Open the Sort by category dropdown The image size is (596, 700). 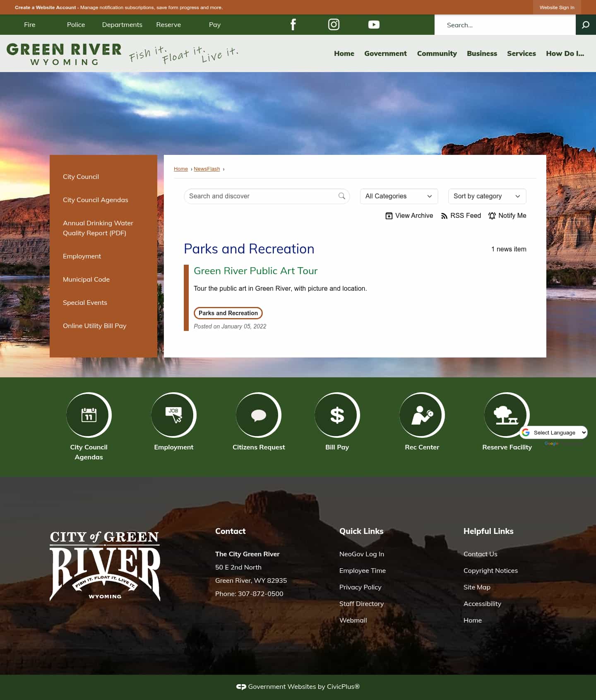tap(487, 196)
